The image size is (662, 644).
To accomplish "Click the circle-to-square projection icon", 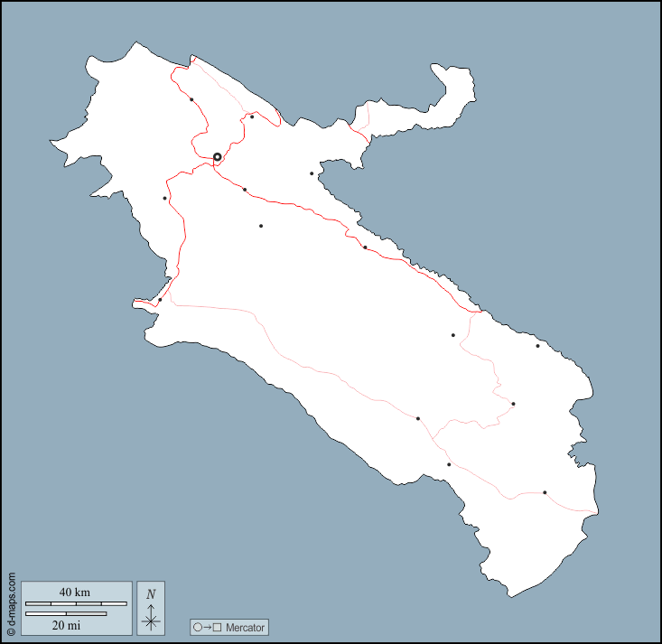I will 206,627.
